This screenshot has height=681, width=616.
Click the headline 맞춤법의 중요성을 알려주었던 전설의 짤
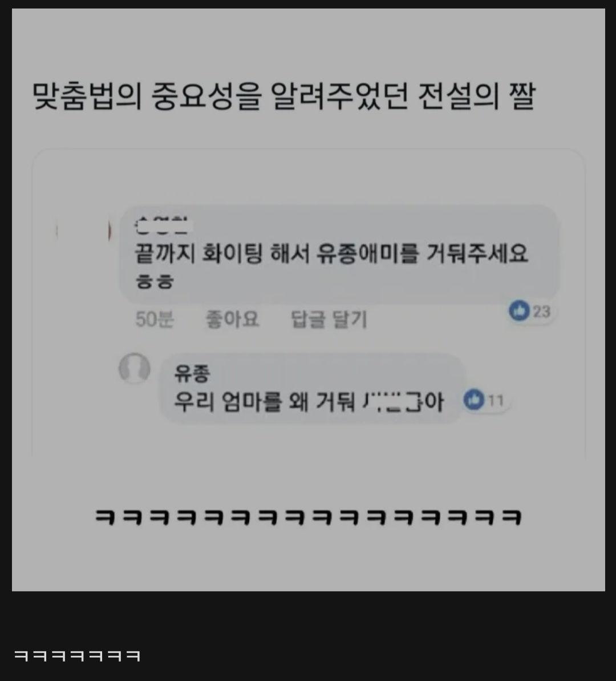click(284, 95)
